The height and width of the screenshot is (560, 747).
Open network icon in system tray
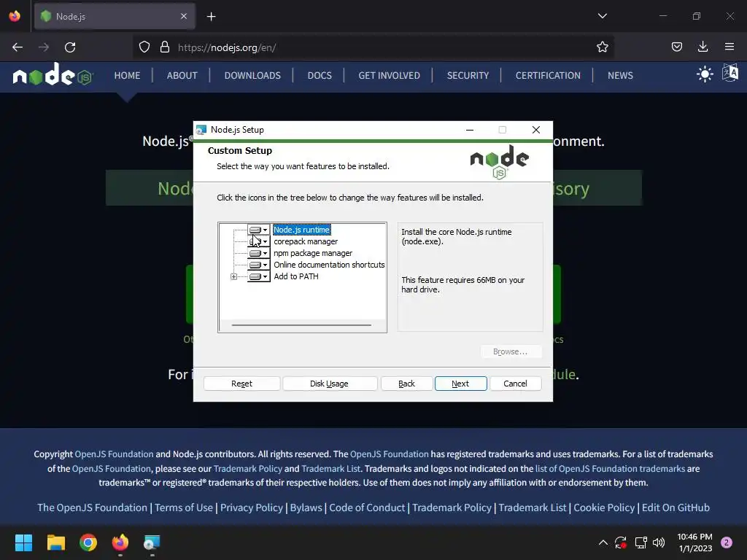coord(640,542)
